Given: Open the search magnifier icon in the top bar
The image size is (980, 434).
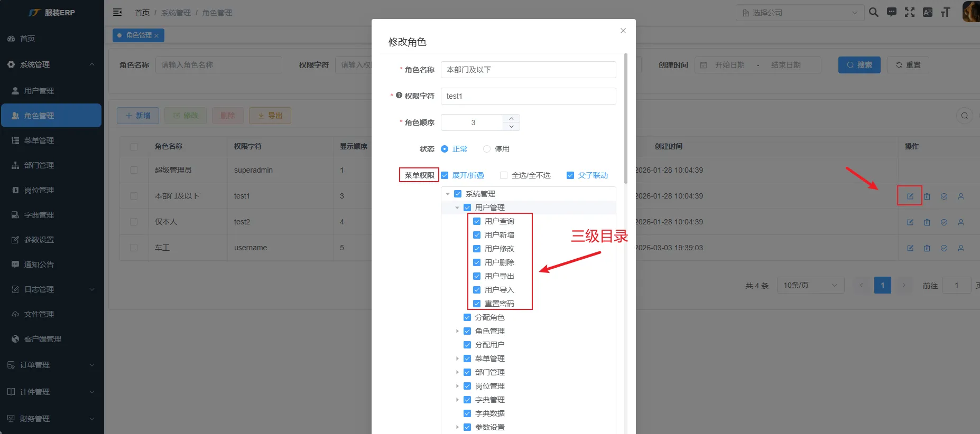Looking at the screenshot, I should click(x=874, y=12).
